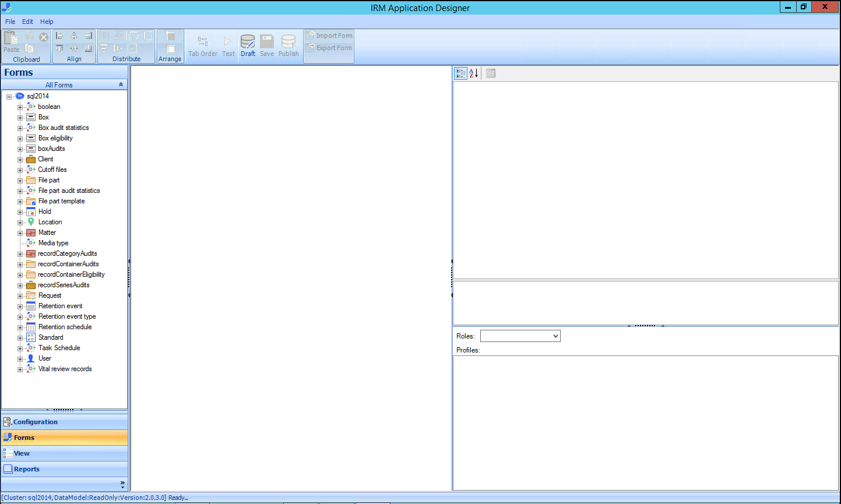Collapse the All Forms panel chevron

pos(121,84)
